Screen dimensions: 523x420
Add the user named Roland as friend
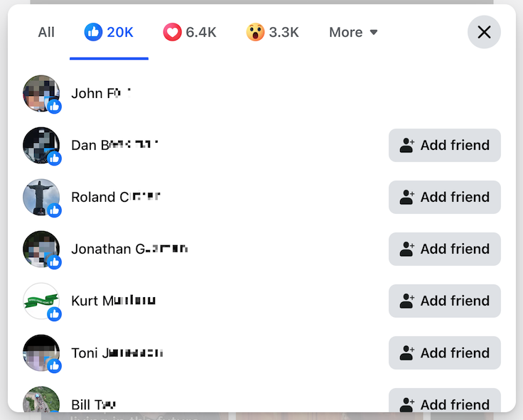pos(445,197)
